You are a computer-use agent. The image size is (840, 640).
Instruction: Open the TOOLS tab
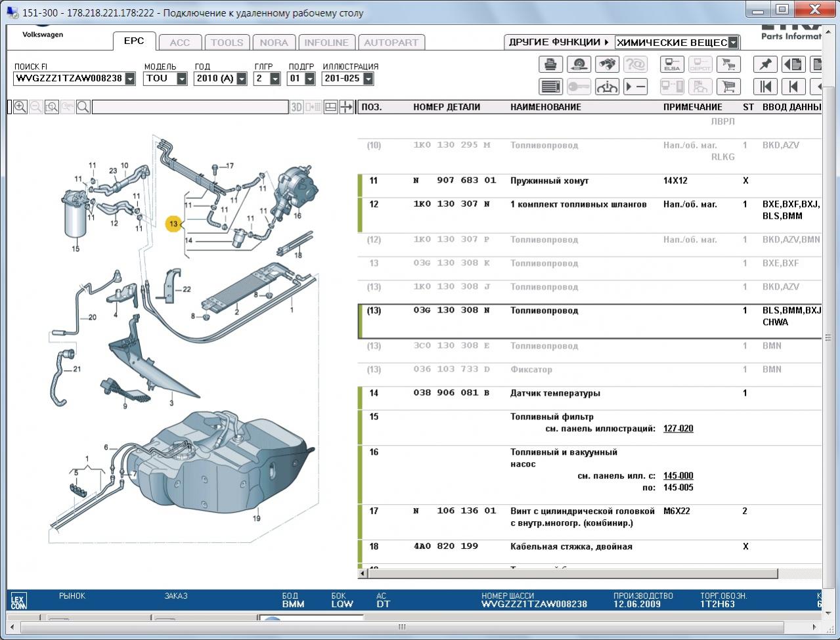(227, 43)
